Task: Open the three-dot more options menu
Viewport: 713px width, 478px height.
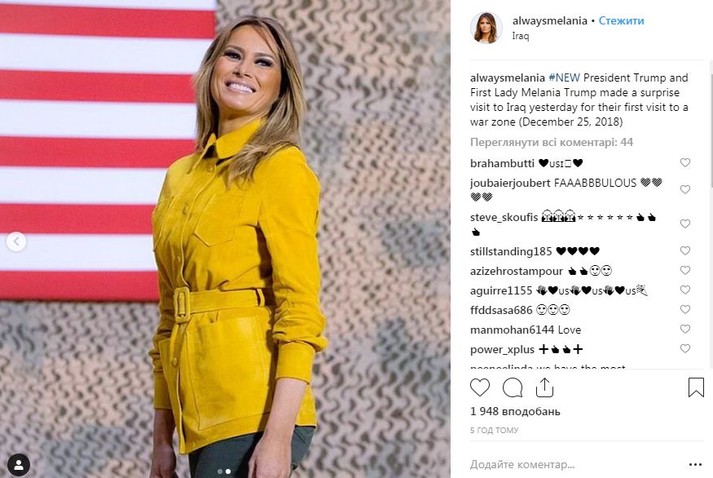Action: [x=695, y=464]
